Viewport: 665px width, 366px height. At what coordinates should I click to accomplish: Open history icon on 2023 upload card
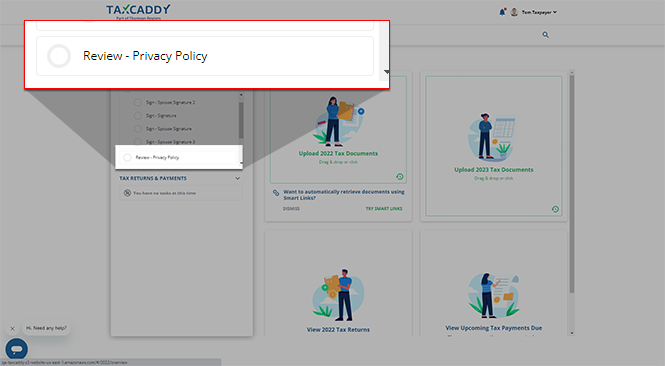tap(555, 209)
